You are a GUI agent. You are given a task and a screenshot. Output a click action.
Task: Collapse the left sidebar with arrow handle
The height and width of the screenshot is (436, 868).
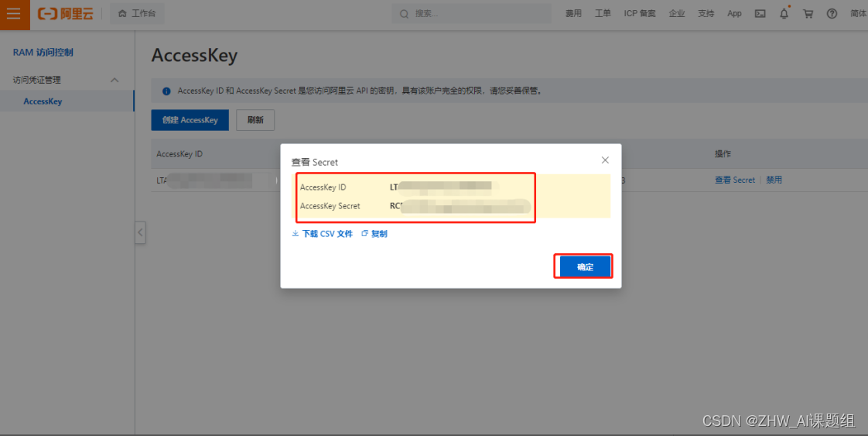(140, 232)
